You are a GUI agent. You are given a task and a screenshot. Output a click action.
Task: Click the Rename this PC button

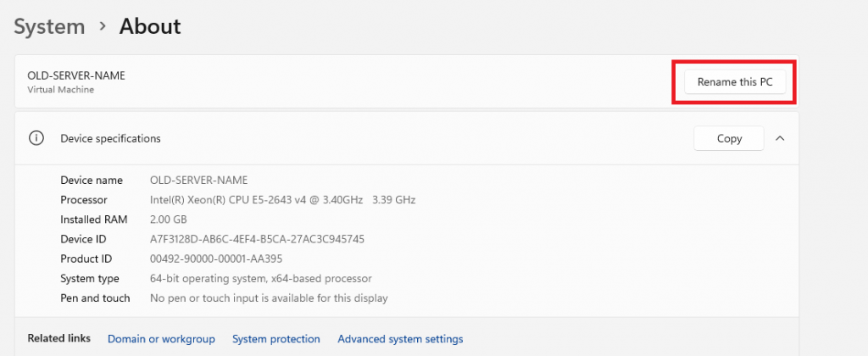coord(735,82)
